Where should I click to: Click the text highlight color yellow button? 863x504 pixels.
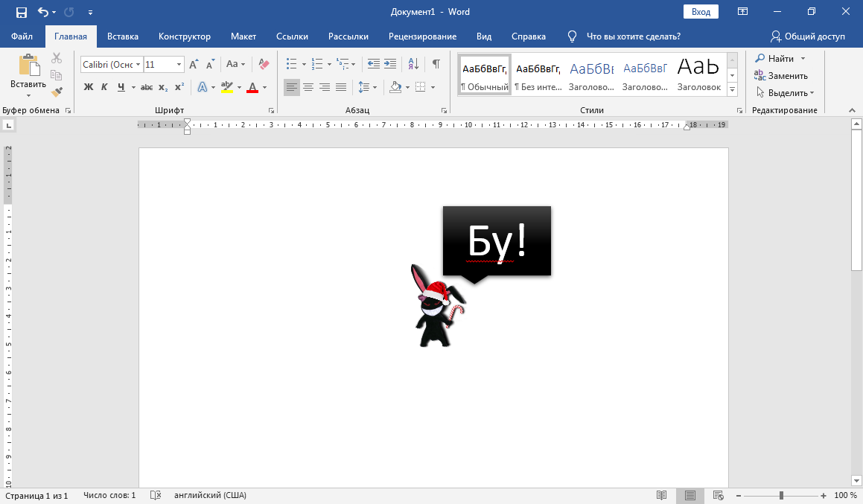(227, 87)
